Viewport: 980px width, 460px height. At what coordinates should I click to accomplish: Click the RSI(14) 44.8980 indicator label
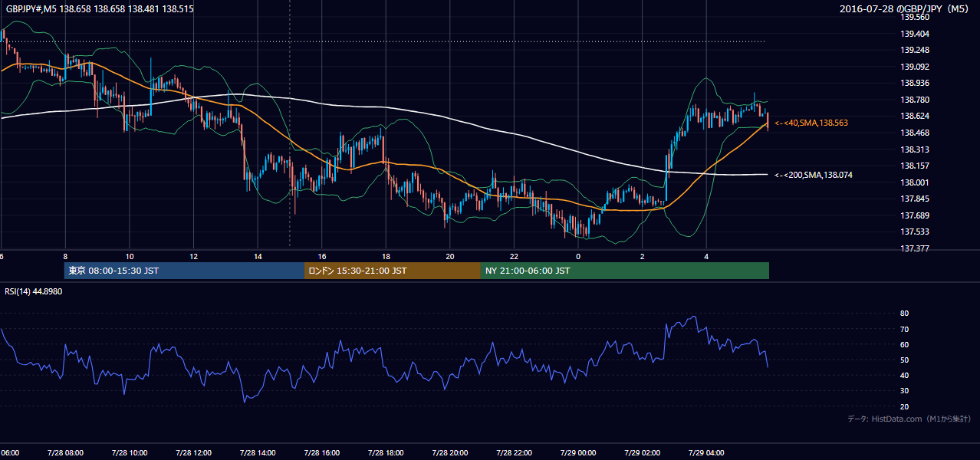34,292
